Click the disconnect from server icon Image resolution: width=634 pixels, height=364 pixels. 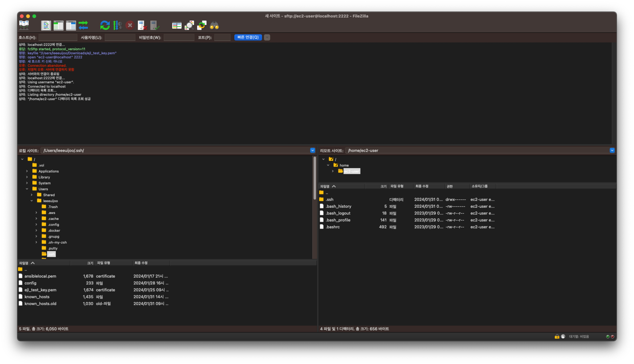pyautogui.click(x=142, y=25)
